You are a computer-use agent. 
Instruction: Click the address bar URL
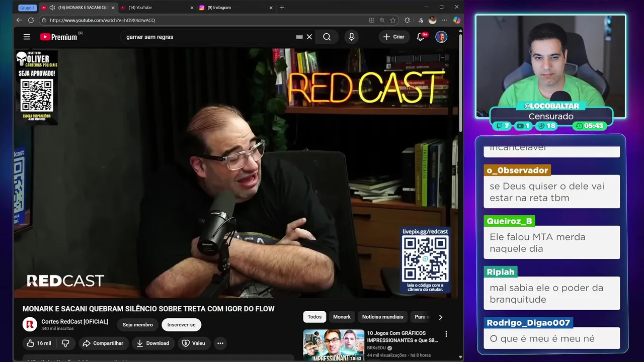click(x=103, y=20)
